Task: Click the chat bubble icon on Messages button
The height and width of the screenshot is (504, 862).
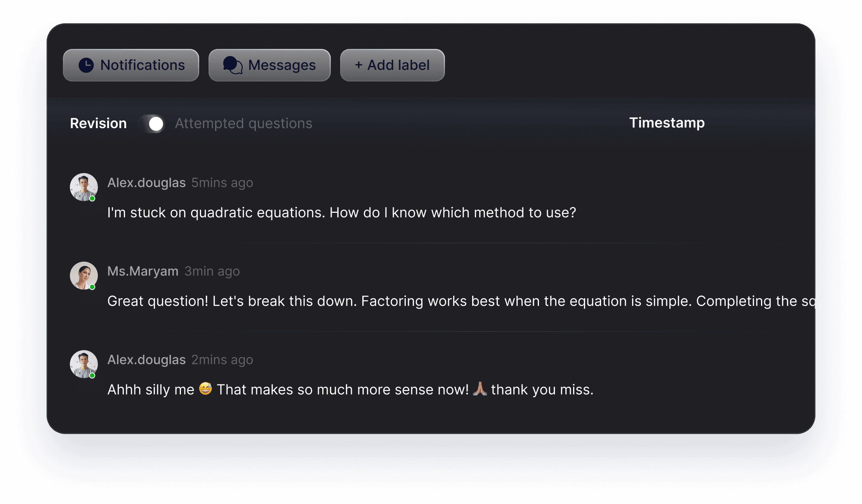Action: coord(232,64)
